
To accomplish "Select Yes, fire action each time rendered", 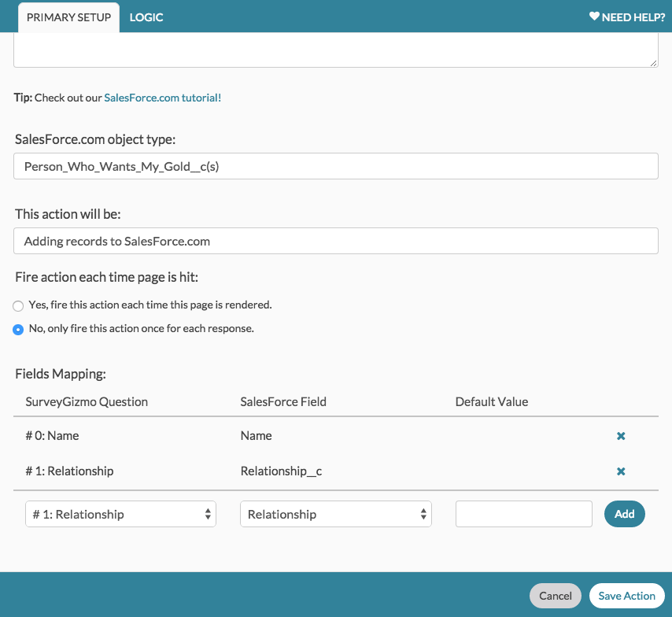I will point(18,305).
